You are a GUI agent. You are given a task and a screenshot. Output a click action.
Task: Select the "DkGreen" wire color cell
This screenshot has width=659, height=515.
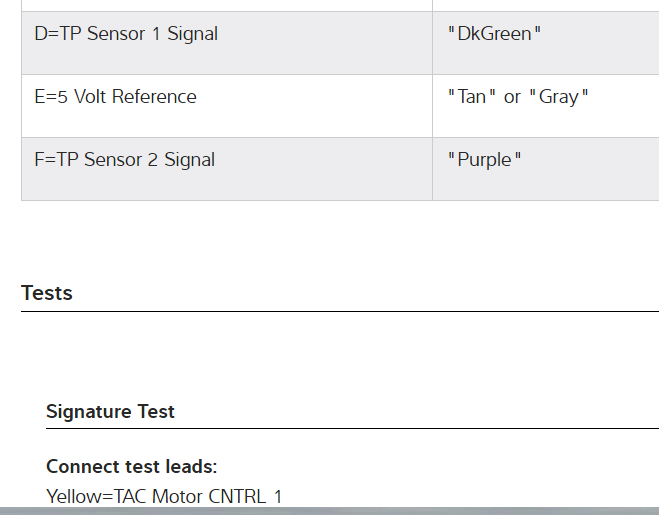click(x=495, y=34)
